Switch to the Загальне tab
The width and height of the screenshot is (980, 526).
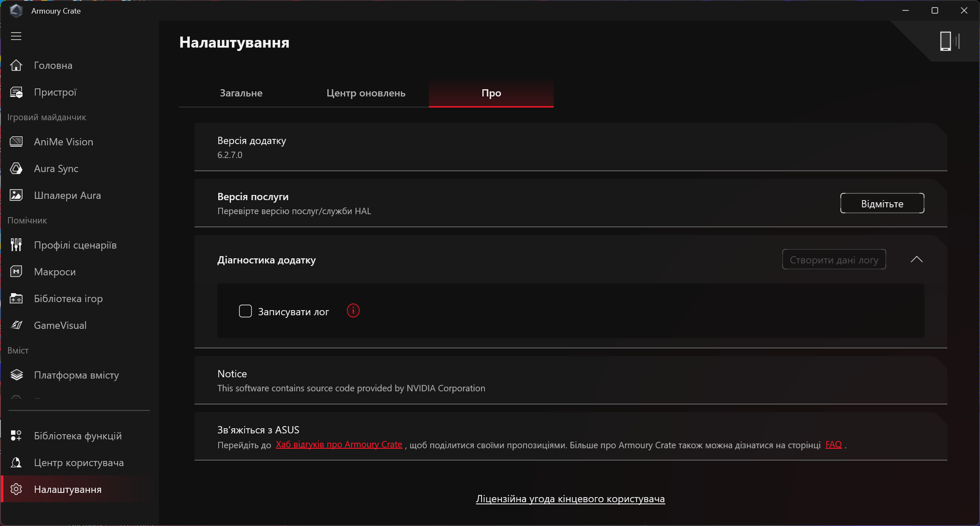pos(241,93)
